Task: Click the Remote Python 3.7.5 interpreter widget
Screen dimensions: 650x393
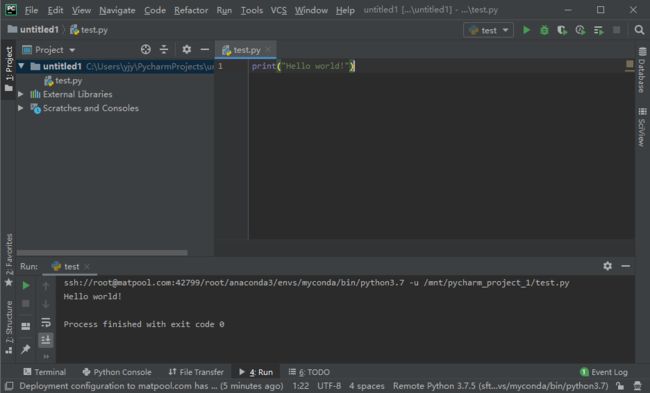Action: tap(500, 386)
